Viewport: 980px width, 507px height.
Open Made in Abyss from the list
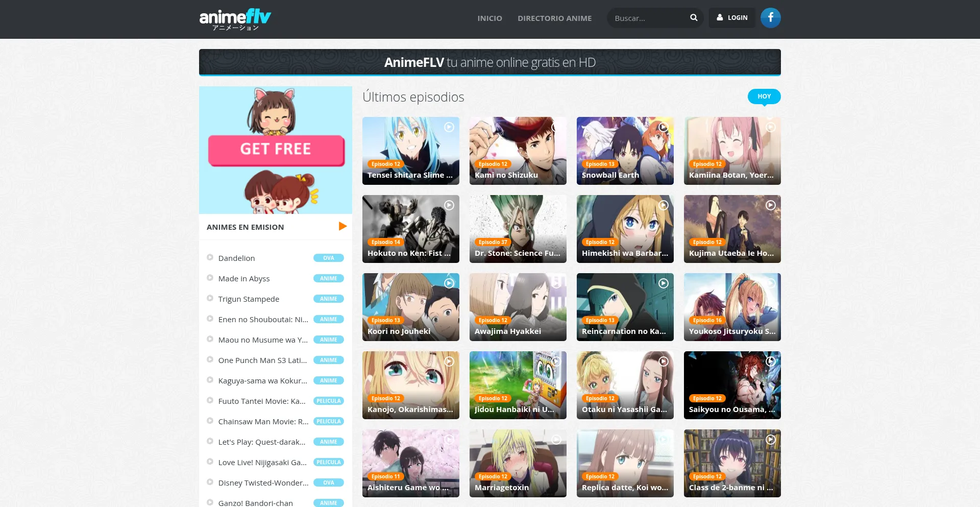click(x=244, y=279)
